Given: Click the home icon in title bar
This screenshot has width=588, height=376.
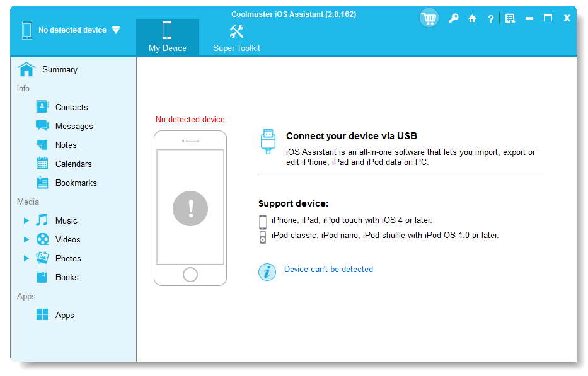Looking at the screenshot, I should [472, 19].
